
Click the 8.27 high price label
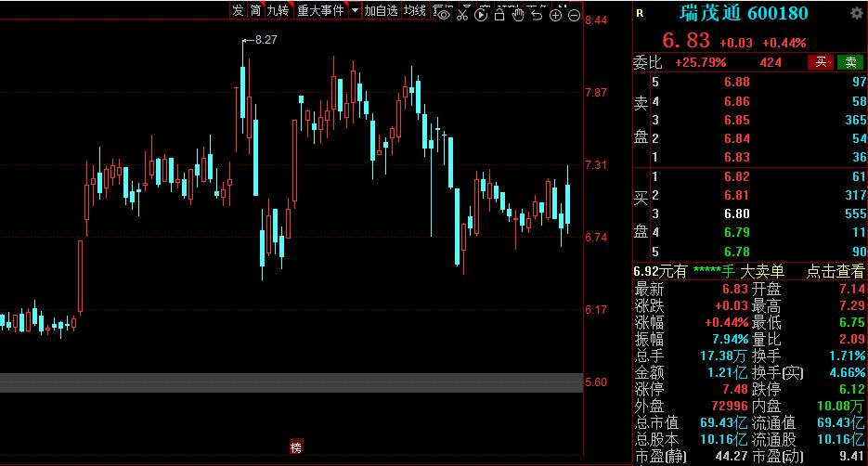pyautogui.click(x=266, y=40)
